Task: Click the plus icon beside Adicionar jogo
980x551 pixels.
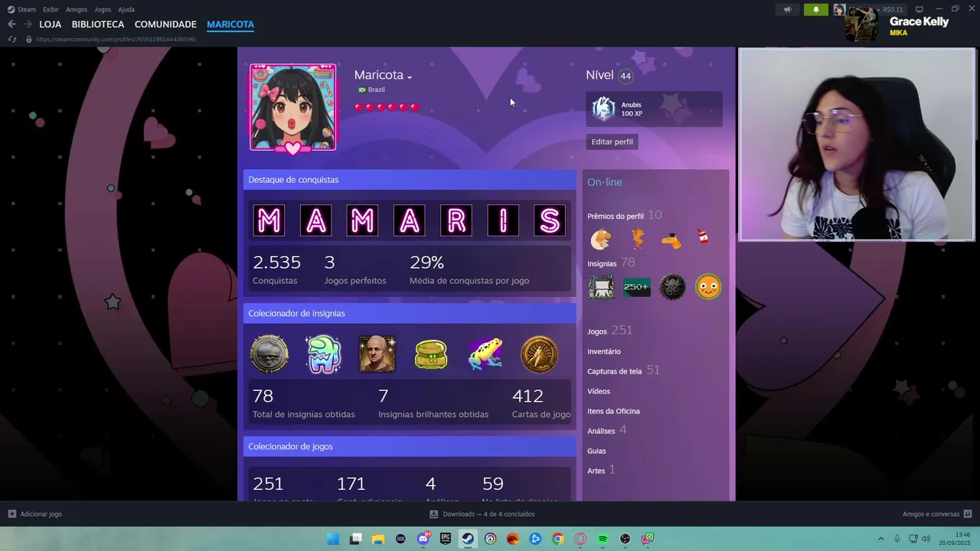Action: click(11, 514)
